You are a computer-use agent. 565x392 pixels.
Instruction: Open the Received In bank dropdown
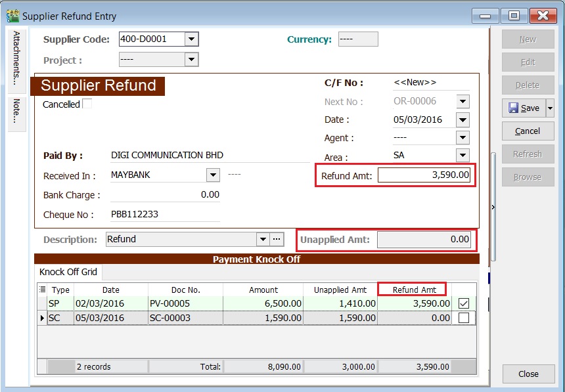(x=212, y=175)
